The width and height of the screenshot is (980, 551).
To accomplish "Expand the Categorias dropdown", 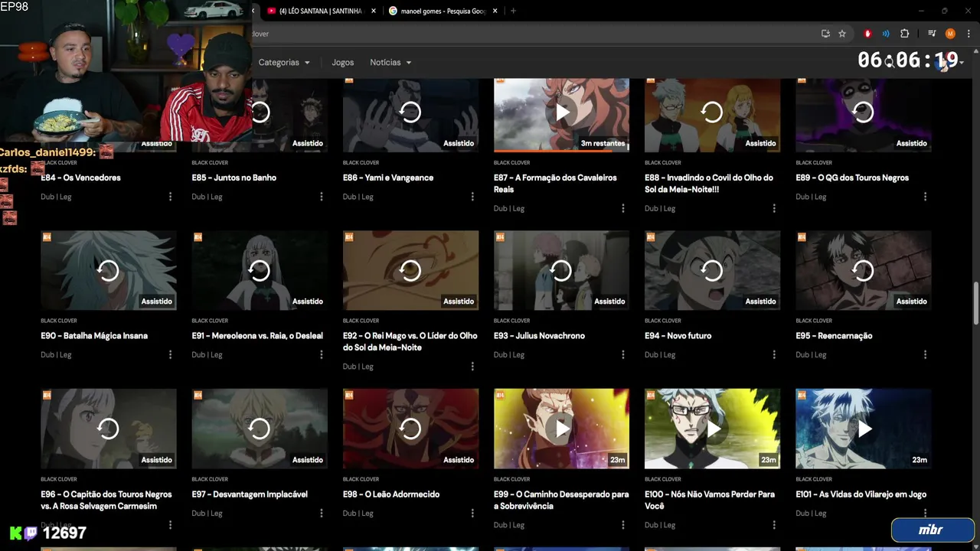I will [284, 63].
